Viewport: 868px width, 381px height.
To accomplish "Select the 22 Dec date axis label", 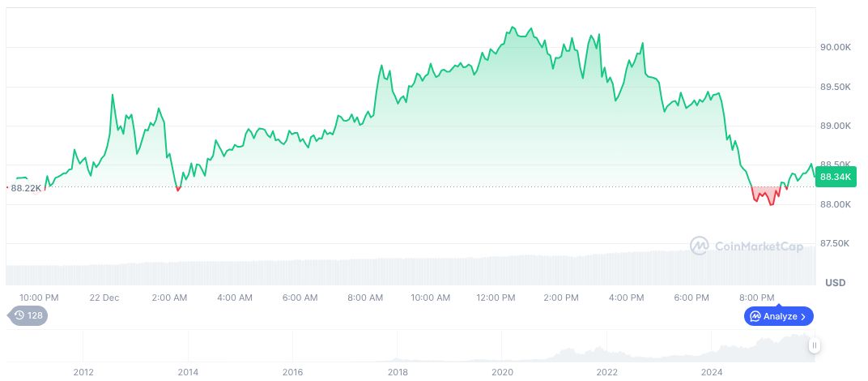I will [x=104, y=298].
